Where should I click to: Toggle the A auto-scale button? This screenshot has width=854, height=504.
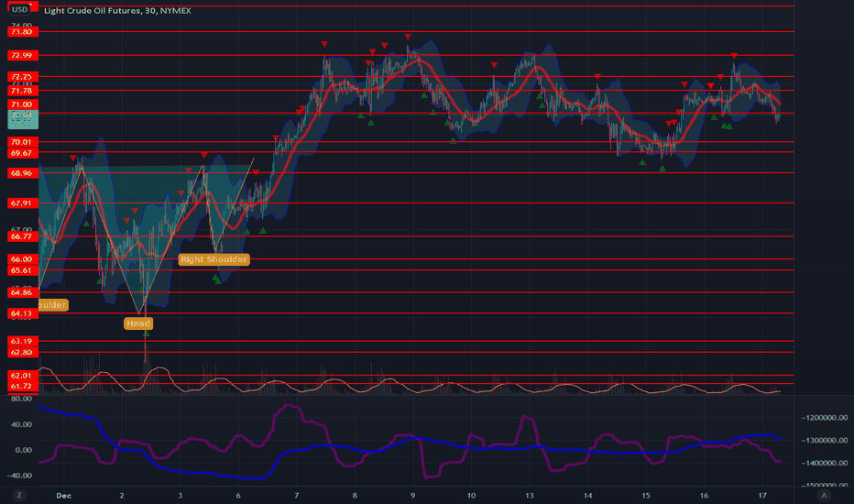(824, 495)
